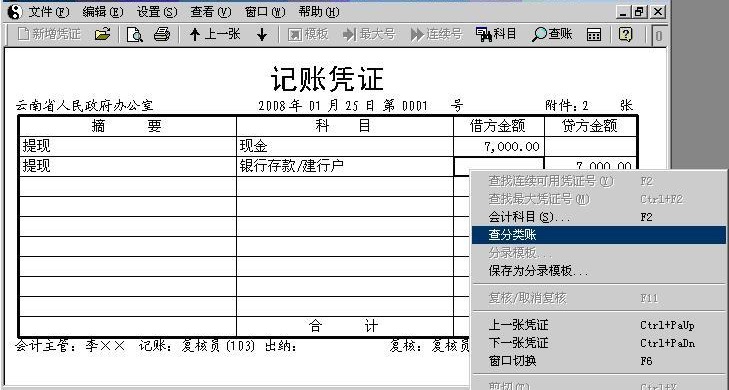Click the 查账 ledger query button
The image size is (729, 390).
(x=551, y=34)
